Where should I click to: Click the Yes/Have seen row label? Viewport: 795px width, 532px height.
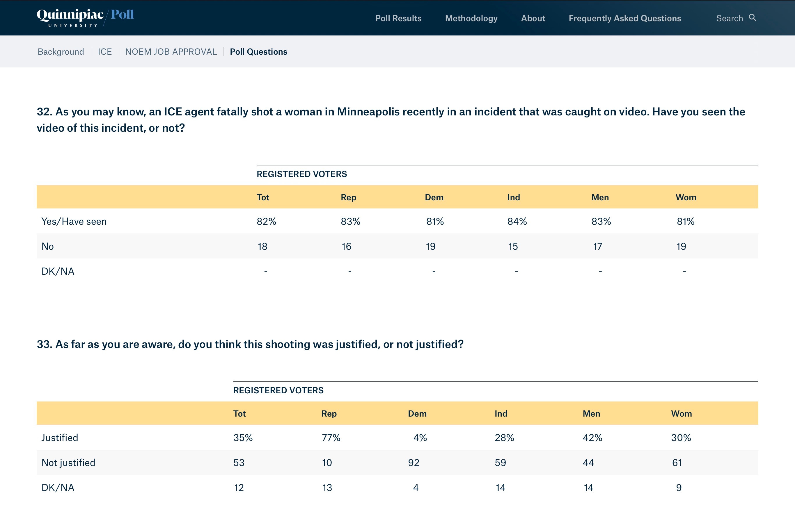click(74, 221)
